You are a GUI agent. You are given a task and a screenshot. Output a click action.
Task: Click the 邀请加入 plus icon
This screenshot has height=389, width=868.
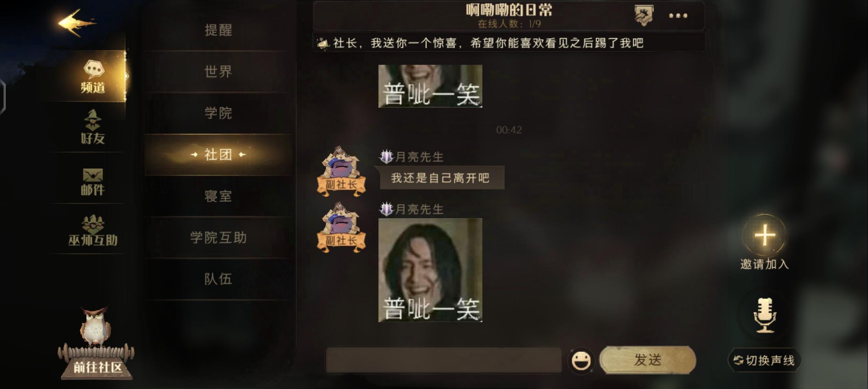point(765,236)
